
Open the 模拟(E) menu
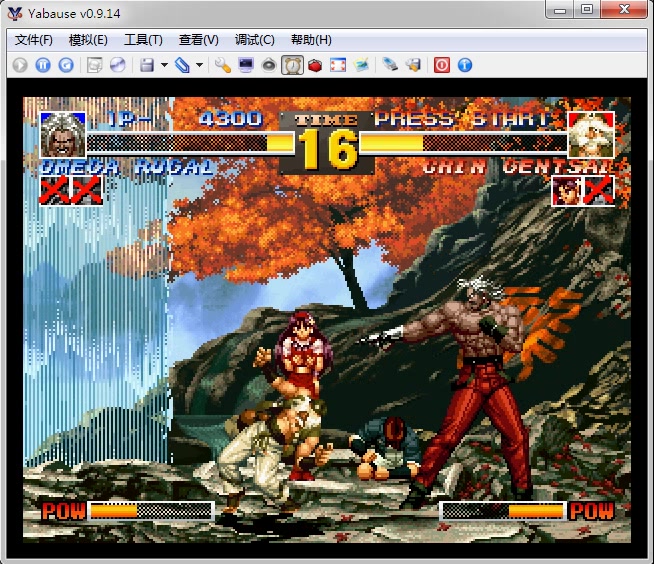(88, 40)
